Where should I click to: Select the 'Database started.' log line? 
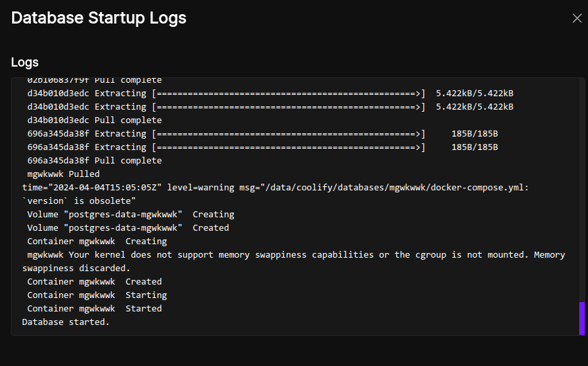(x=66, y=322)
